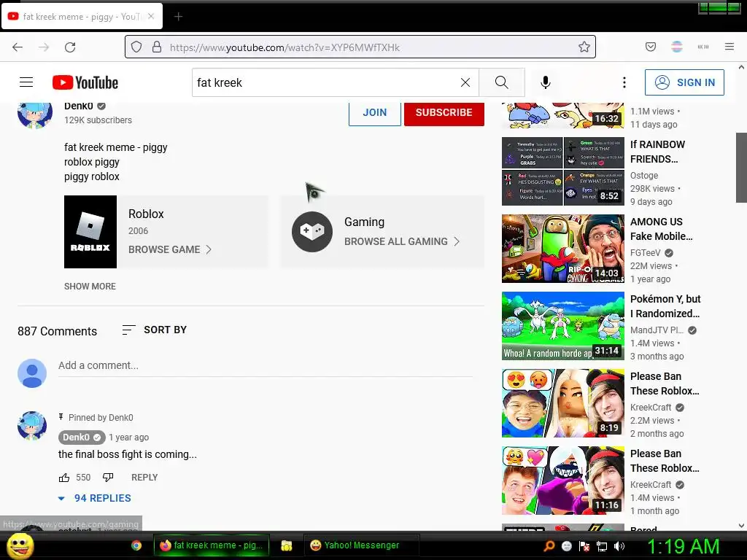The width and height of the screenshot is (747, 560).
Task: Open the Chrome icon in the taskbar
Action: click(x=136, y=545)
